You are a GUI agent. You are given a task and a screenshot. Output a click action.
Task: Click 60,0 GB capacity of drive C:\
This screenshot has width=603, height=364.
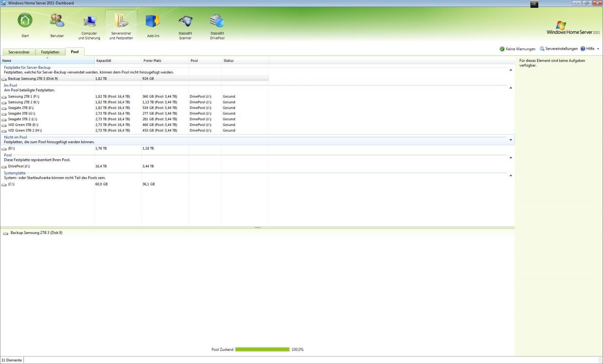tap(101, 184)
